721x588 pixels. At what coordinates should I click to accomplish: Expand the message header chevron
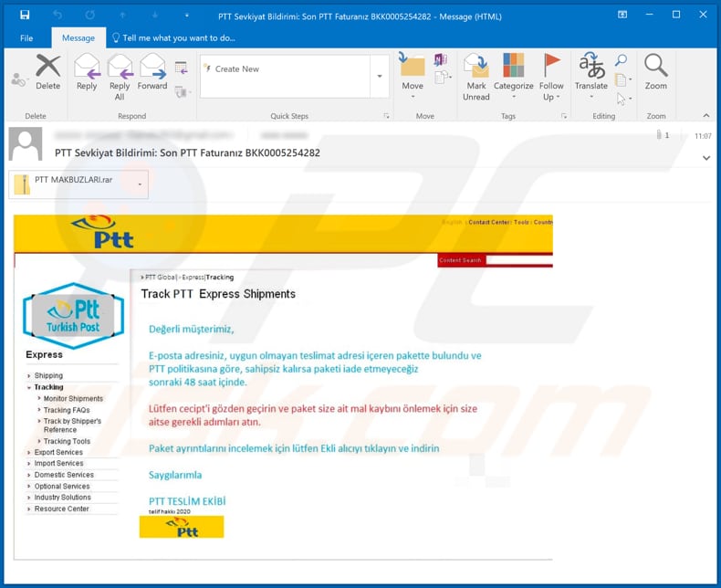pyautogui.click(x=706, y=158)
